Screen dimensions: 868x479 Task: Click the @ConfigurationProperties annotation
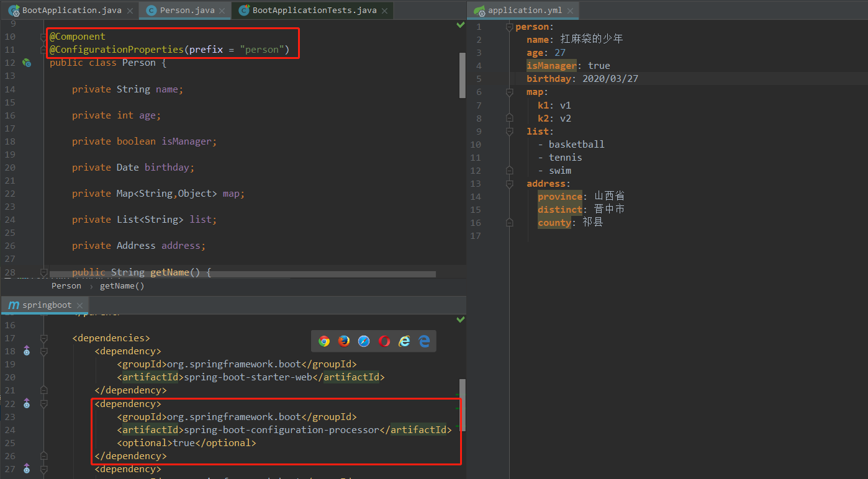(x=117, y=50)
